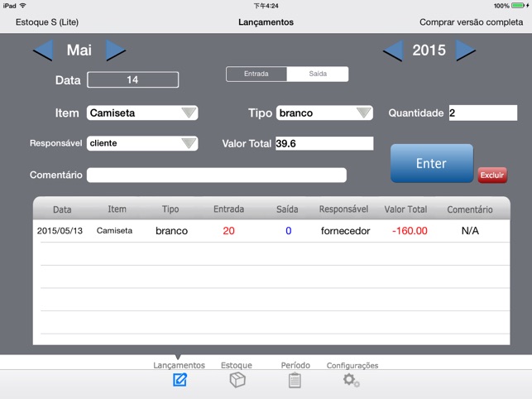532x399 pixels.
Task: Click the N/A comment cell
Action: (470, 231)
